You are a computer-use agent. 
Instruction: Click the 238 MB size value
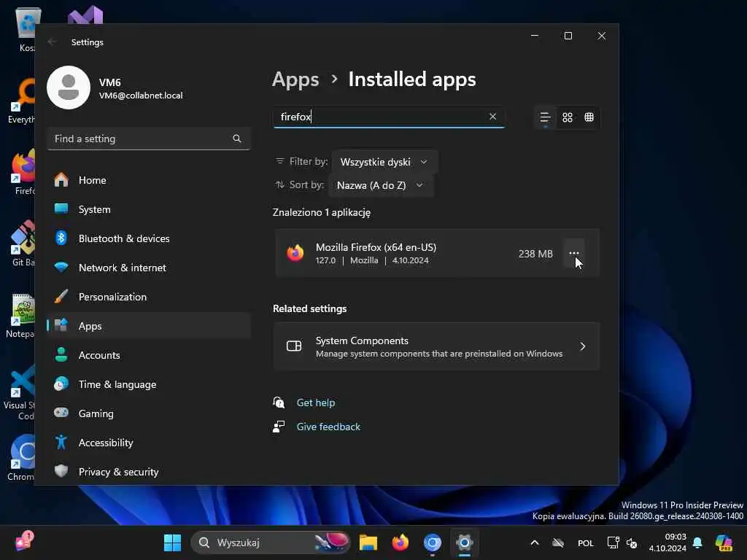coord(535,253)
